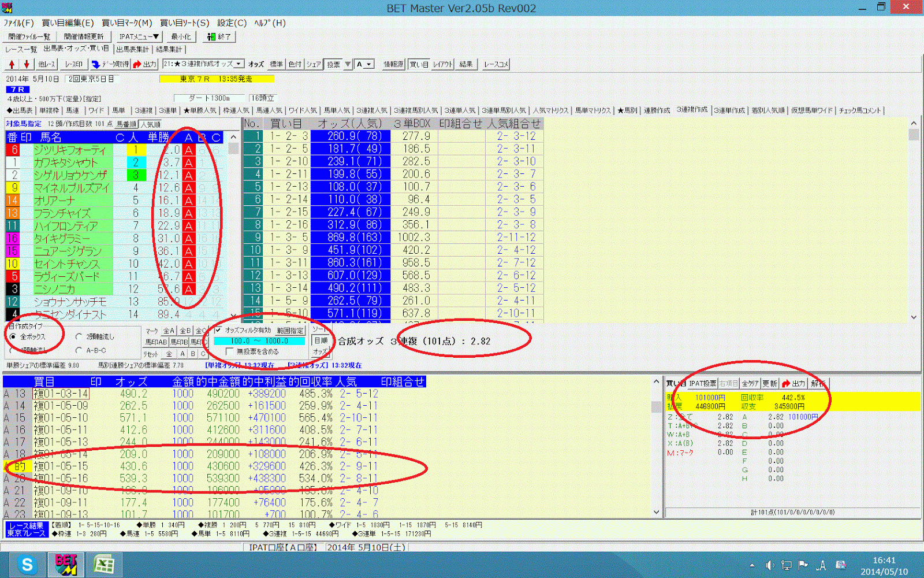This screenshot has height=578, width=924.
Task: Open 買い目編集(E) menu
Action: point(68,23)
